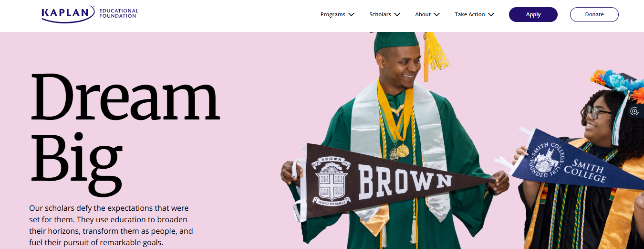Click the Donate button

[594, 14]
